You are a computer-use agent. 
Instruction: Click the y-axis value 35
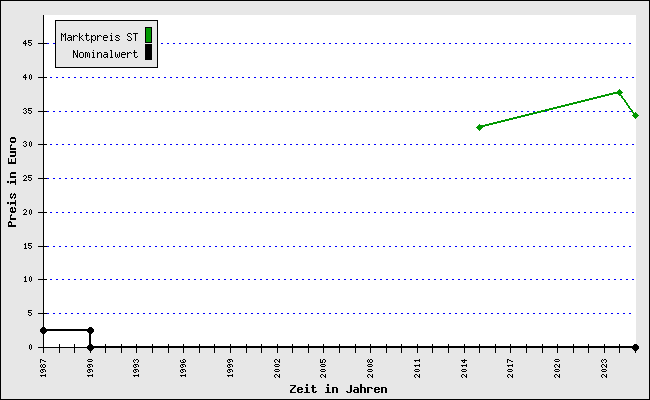pos(27,111)
